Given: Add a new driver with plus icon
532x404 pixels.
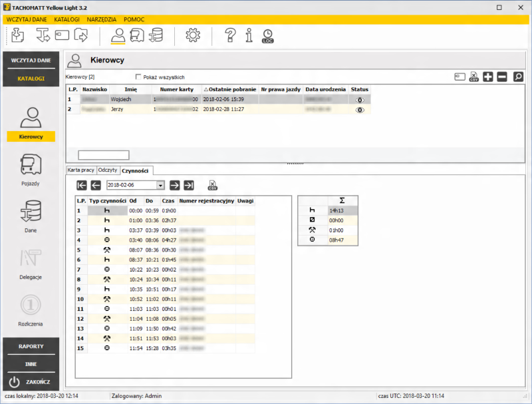Looking at the screenshot, I should click(488, 77).
